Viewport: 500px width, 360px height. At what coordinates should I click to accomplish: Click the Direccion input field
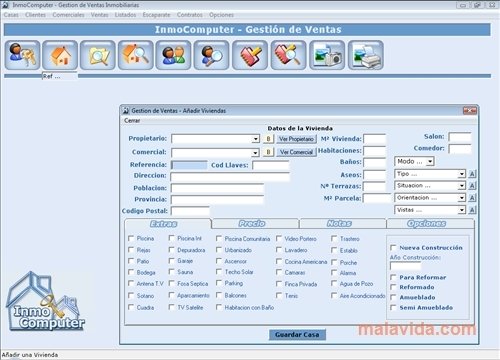[230, 176]
